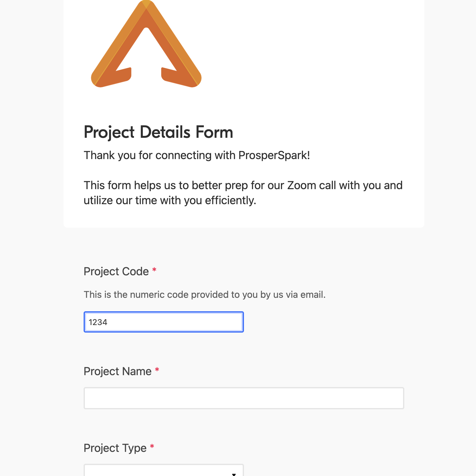Click the red asterisk beside Project Type

tap(152, 447)
